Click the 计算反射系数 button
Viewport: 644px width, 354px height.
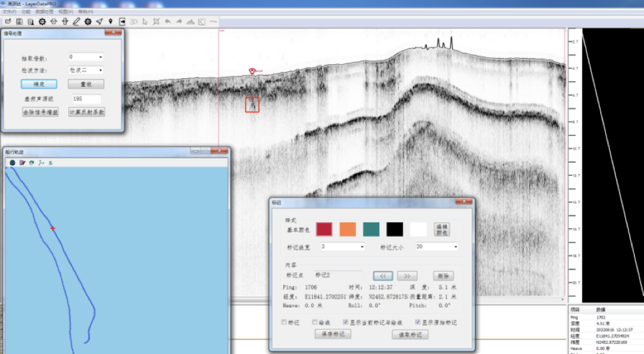(x=87, y=112)
